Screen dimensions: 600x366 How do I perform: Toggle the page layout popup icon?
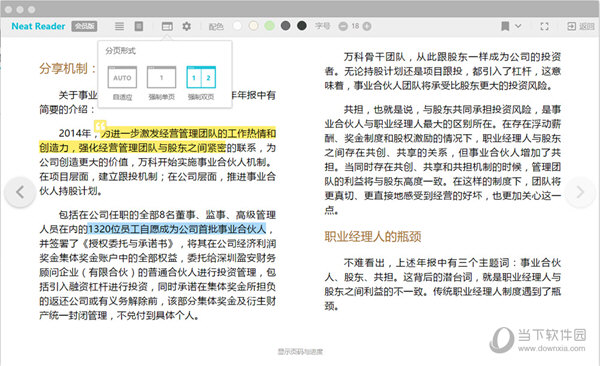coord(167,26)
